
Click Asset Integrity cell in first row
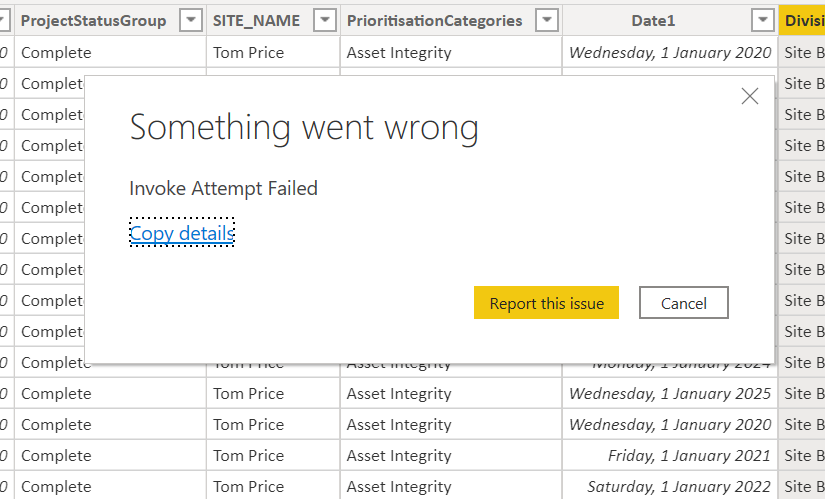pos(451,52)
